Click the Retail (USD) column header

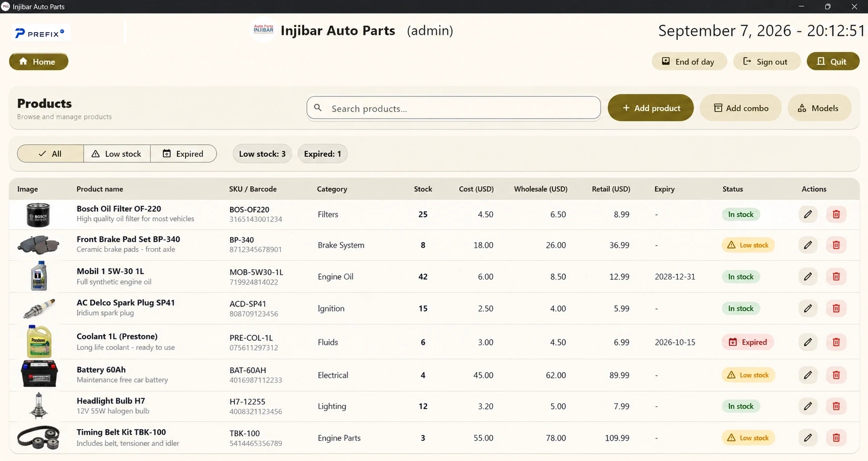click(611, 189)
